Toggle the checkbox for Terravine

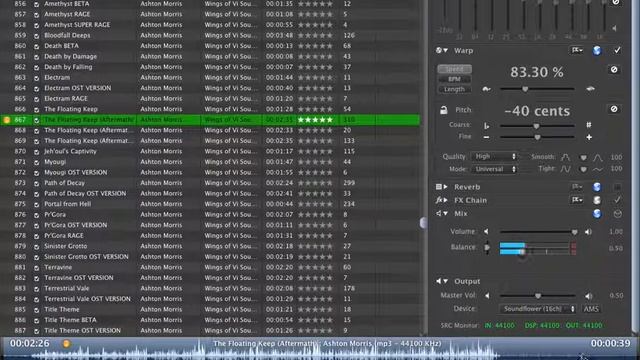point(36,268)
